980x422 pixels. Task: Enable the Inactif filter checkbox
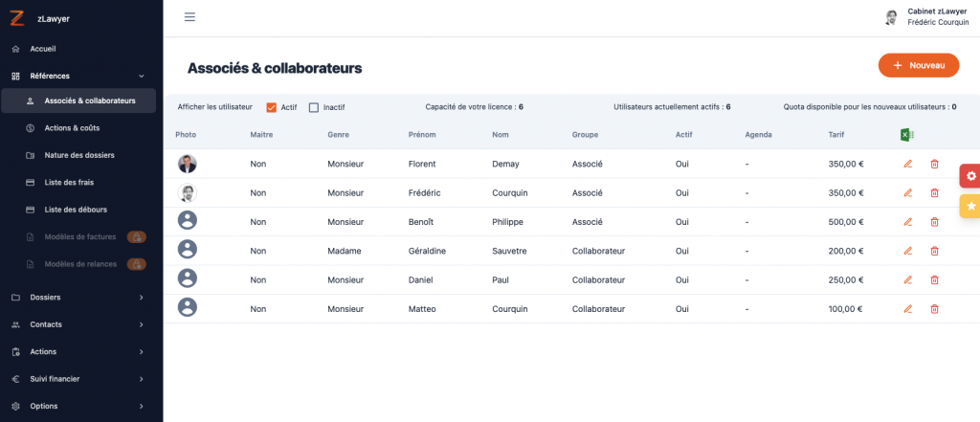(x=314, y=107)
